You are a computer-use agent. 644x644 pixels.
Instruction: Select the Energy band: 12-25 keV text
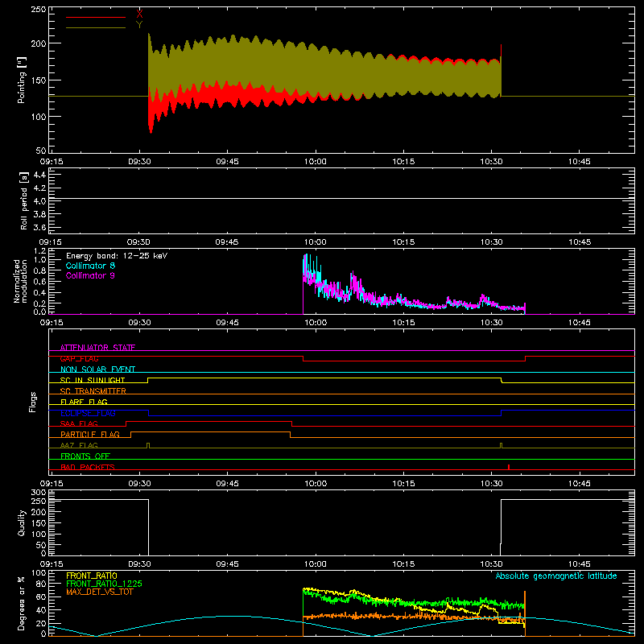[x=117, y=256]
